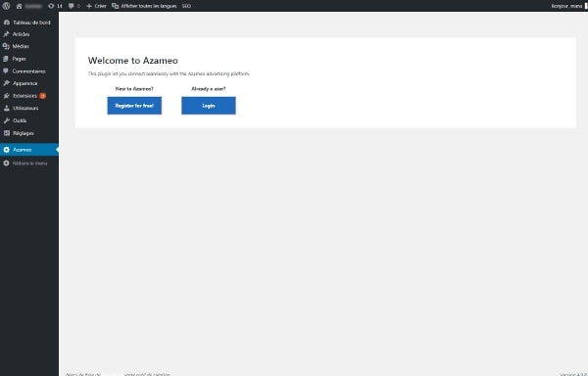
Task: Click the Tableau de bord dashboard icon
Action: 7,23
